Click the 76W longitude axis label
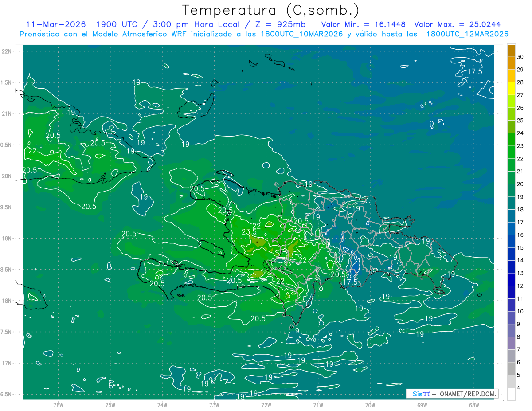The image size is (532, 411). [x=58, y=405]
